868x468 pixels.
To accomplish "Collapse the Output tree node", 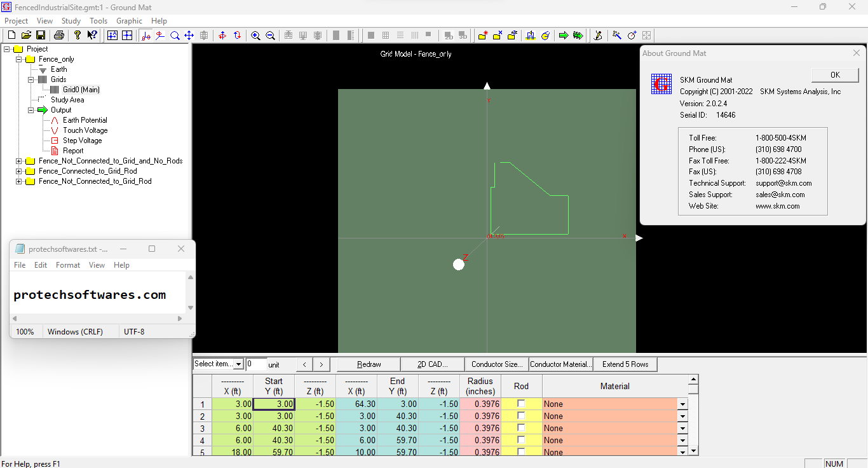I will (x=31, y=110).
